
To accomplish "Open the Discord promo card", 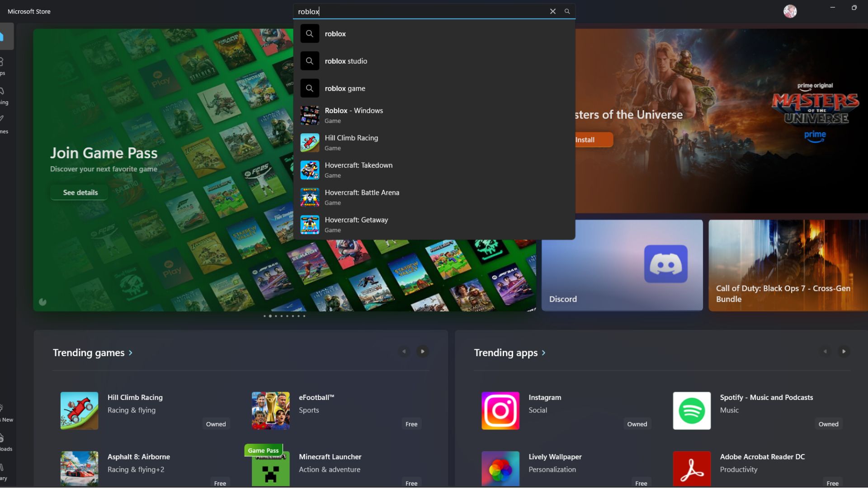I will click(622, 265).
